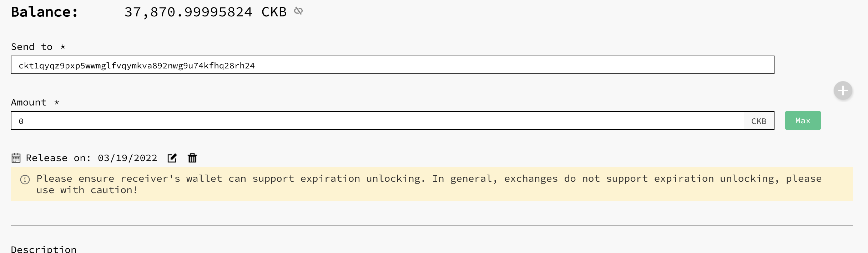Click the Amount field label
Viewport: 868px width, 253px height.
point(29,102)
